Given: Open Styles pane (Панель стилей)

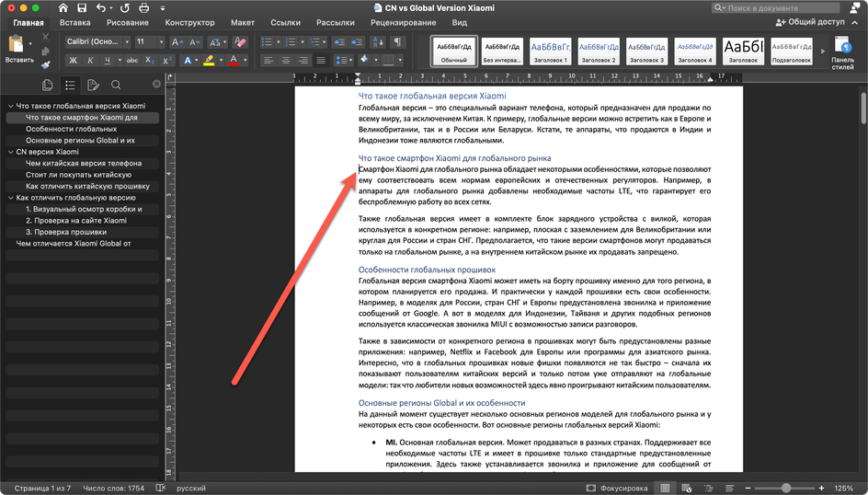Looking at the screenshot, I should (842, 53).
